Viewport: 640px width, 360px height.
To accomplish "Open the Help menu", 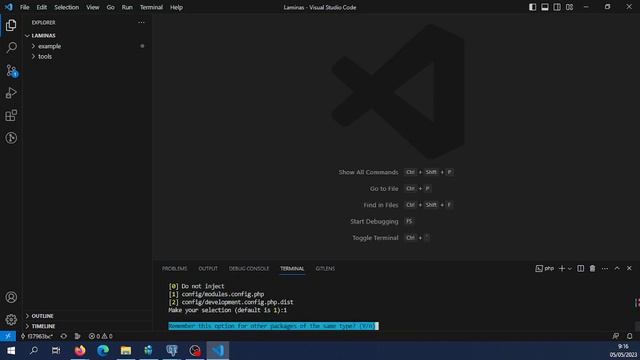I will [x=176, y=7].
